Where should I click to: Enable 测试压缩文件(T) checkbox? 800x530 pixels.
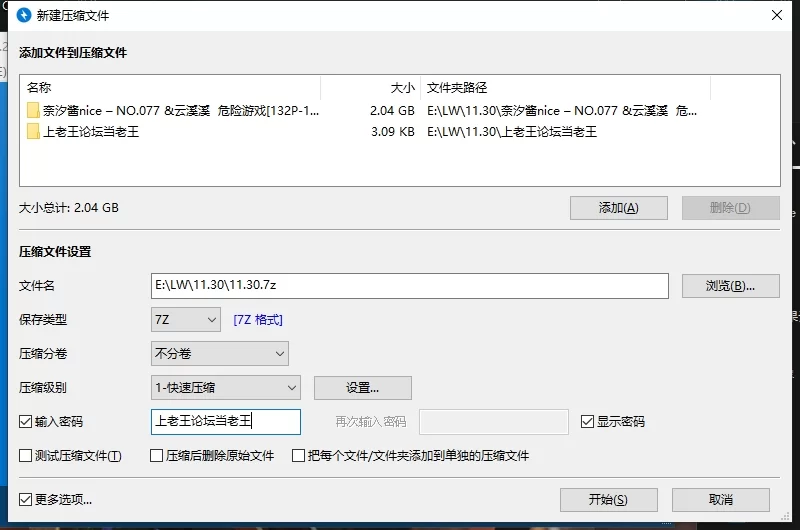pyautogui.click(x=26, y=456)
